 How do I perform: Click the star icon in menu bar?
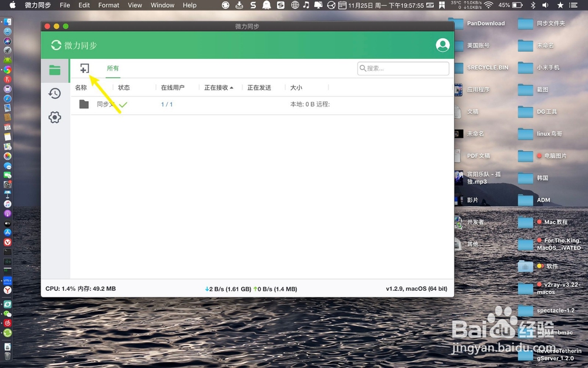560,5
